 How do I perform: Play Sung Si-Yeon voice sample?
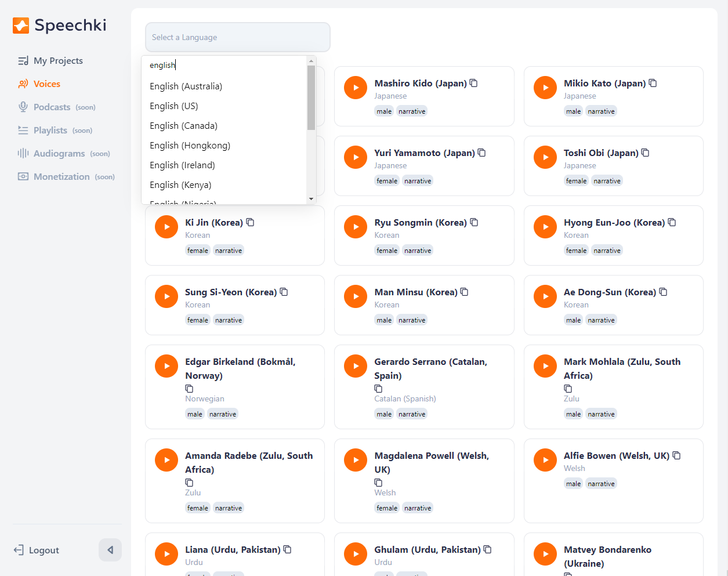(166, 296)
